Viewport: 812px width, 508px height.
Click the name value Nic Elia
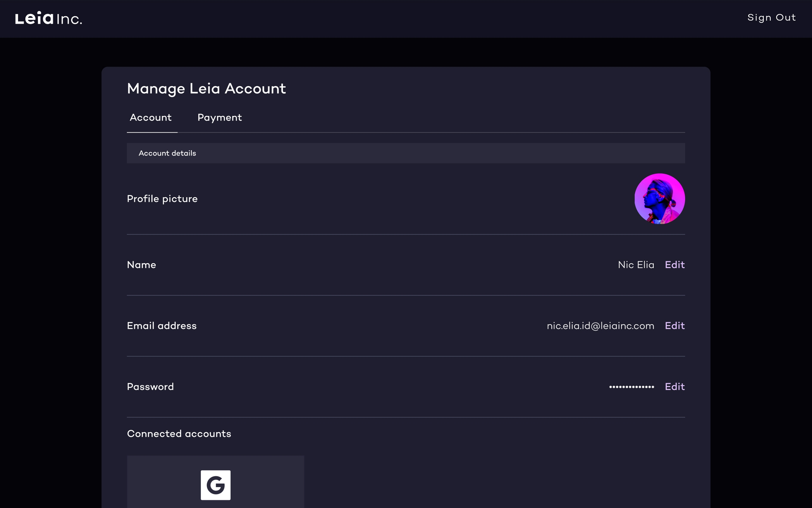point(636,265)
